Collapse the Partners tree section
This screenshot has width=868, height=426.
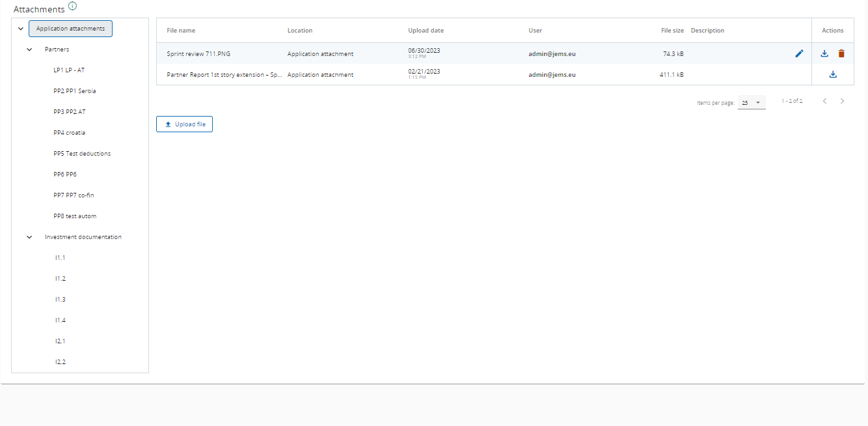[x=29, y=50]
